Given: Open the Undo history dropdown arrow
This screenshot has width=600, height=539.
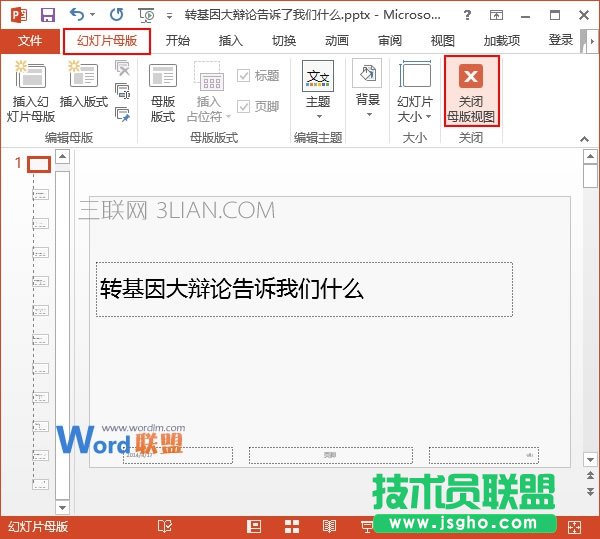Looking at the screenshot, I should (x=93, y=15).
